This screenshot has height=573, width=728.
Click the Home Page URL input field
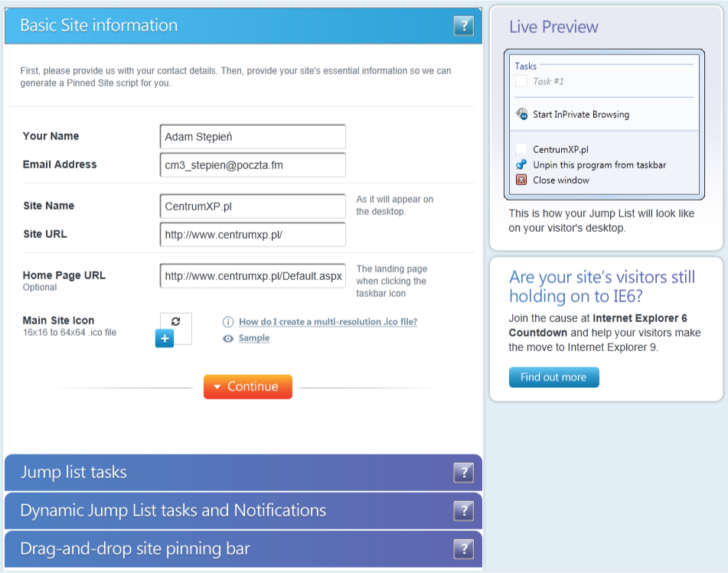(x=253, y=276)
